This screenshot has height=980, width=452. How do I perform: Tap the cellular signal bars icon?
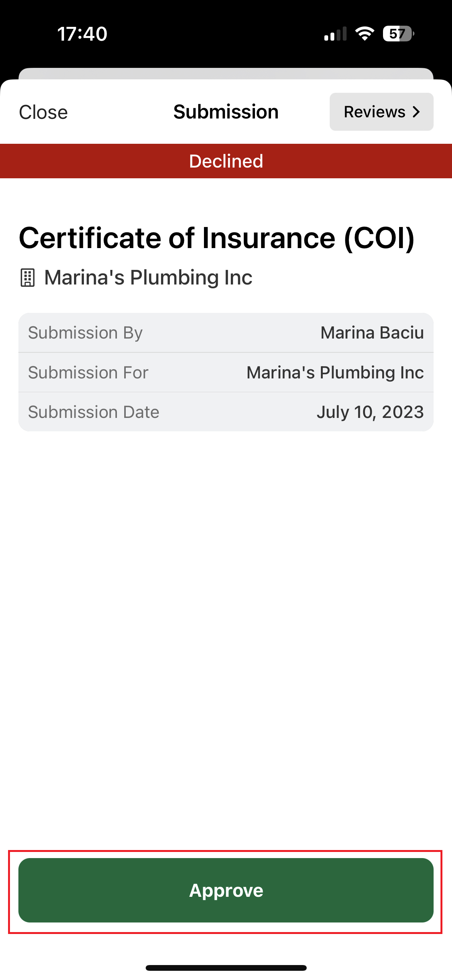point(335,34)
